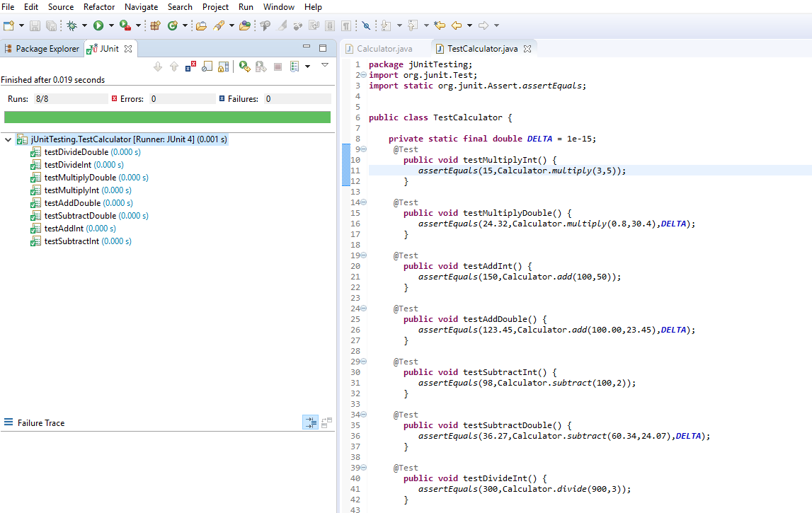Click New Java Class green C icon

(x=173, y=25)
